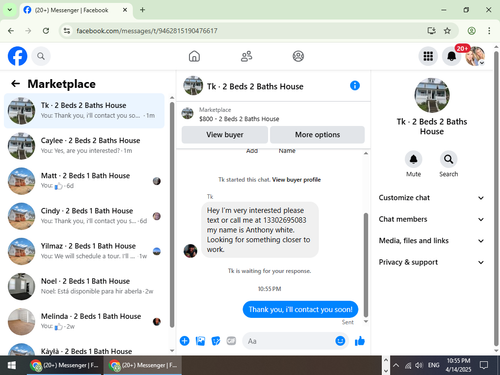This screenshot has width=500, height=375.
Task: Click the View buyer button
Action: click(225, 135)
